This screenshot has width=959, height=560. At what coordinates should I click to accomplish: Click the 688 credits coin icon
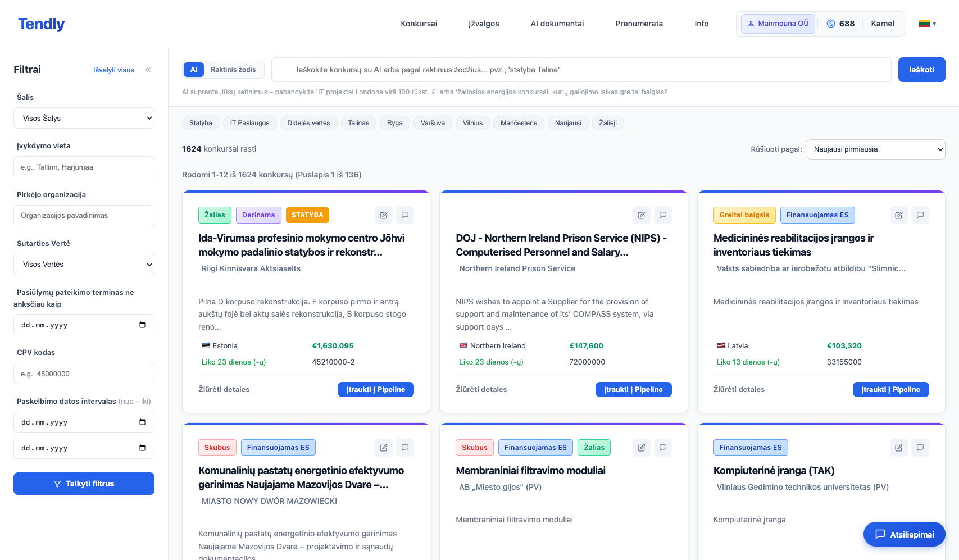(830, 24)
